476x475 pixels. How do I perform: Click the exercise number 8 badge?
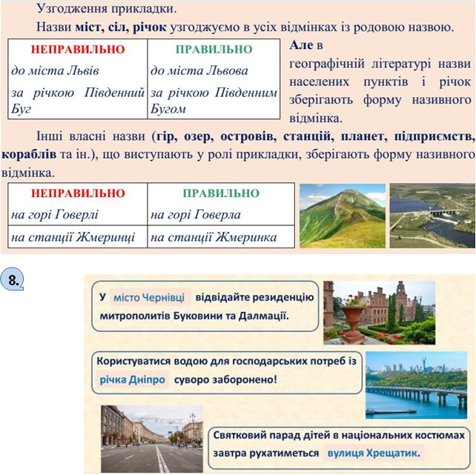click(12, 279)
